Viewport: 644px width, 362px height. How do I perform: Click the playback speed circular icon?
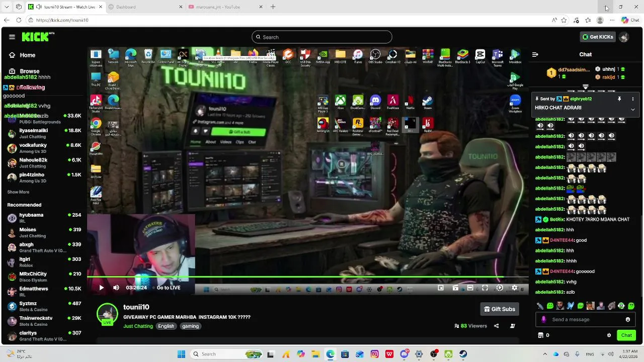(x=500, y=288)
